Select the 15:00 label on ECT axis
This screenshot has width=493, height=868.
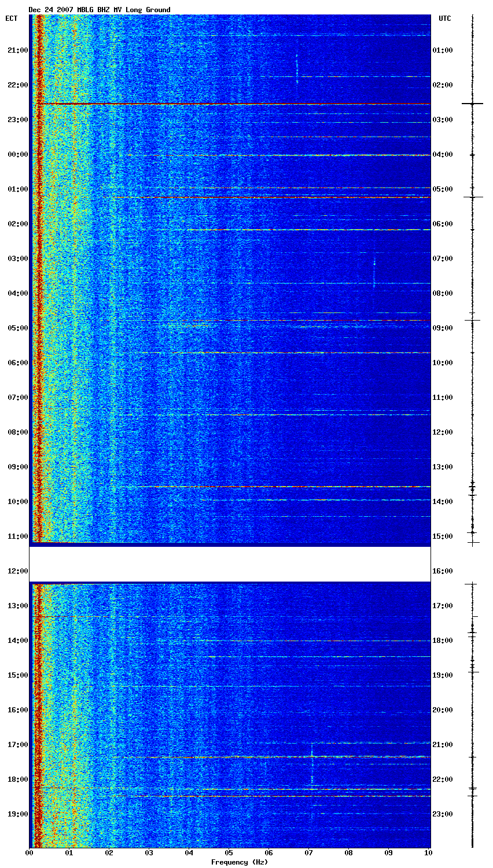(18, 675)
